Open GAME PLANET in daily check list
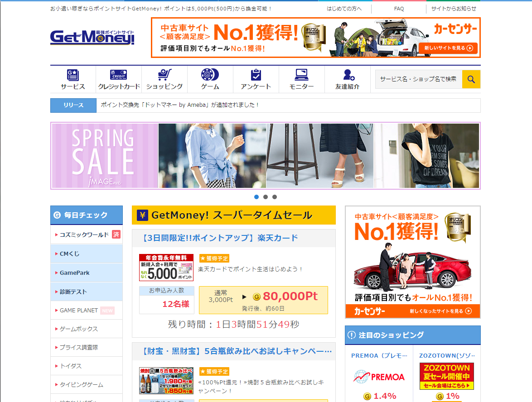532x402 pixels. (x=79, y=310)
